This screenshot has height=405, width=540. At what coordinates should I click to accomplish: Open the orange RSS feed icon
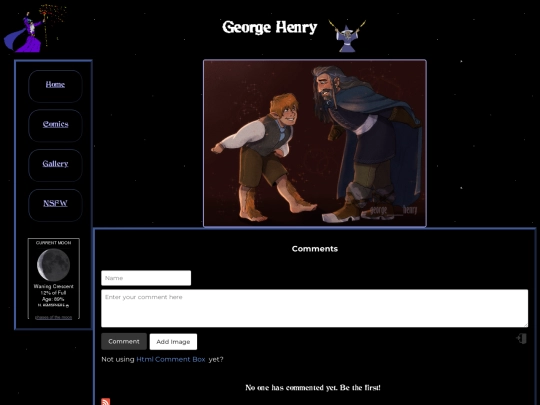106,402
